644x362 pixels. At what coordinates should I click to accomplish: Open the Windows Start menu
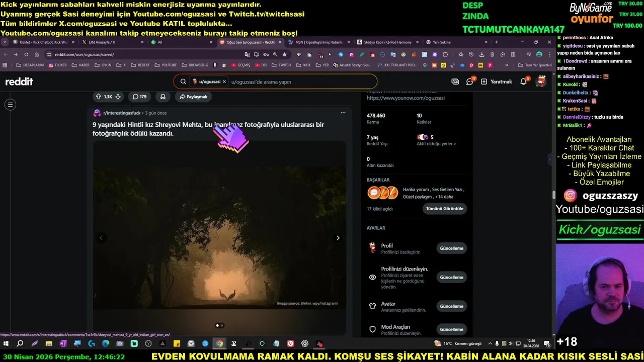[6, 343]
